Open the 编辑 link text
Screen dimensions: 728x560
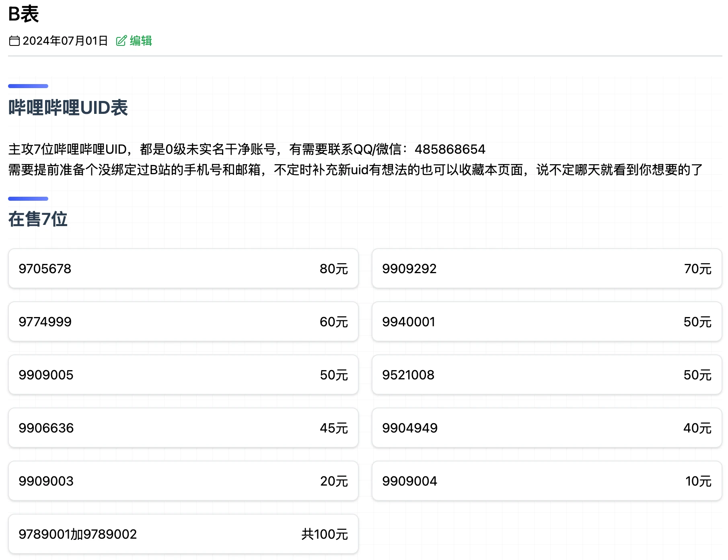click(141, 41)
